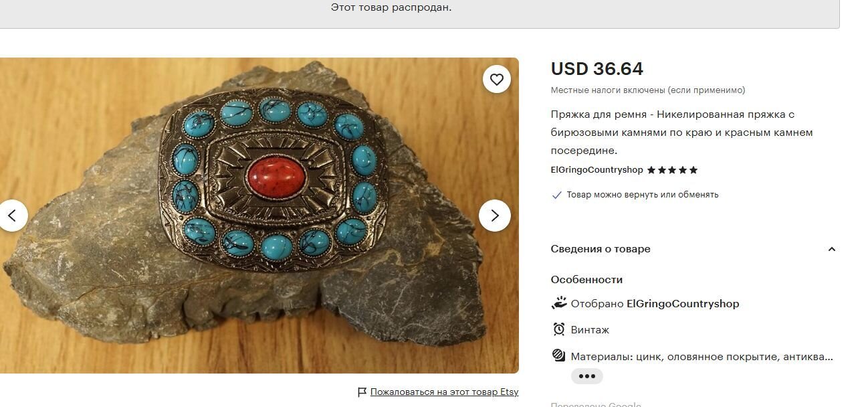The image size is (868, 407).
Task: Click the checkmark icon by return policy
Action: click(x=556, y=195)
